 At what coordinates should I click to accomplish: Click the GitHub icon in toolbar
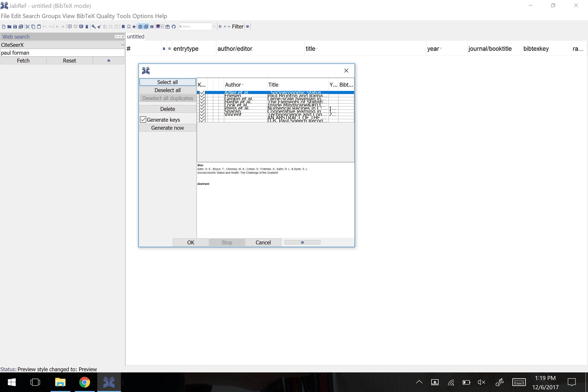[174, 26]
